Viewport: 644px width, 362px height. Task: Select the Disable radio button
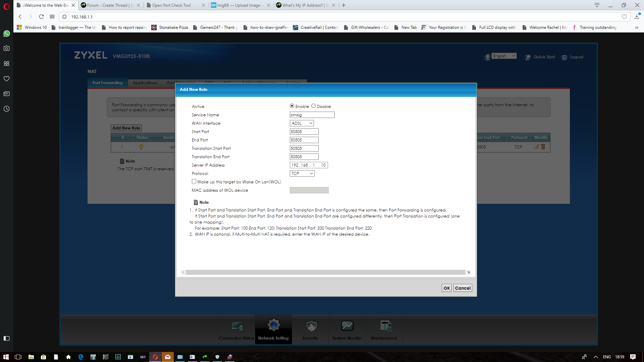coord(313,106)
